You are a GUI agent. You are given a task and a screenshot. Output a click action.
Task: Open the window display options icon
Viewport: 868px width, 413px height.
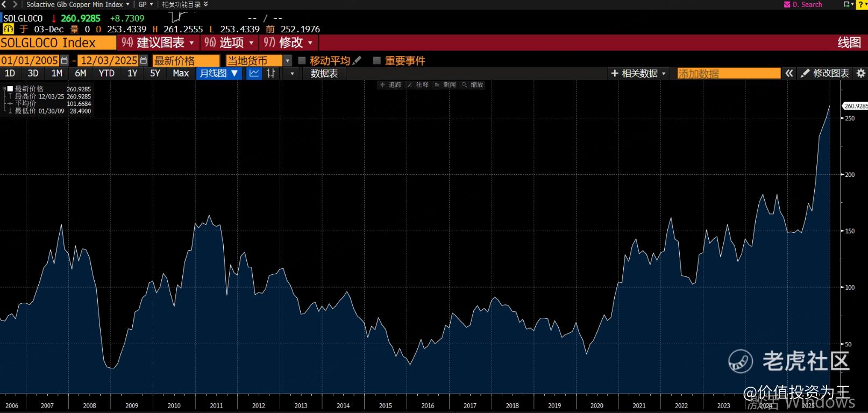pos(849,4)
